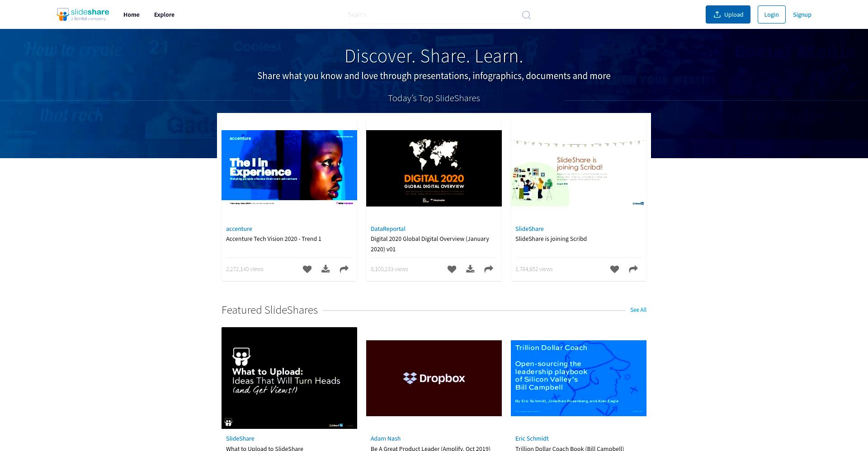This screenshot has height=451, width=868.
Task: Open SlideShare author link under What to Upload
Action: [240, 438]
